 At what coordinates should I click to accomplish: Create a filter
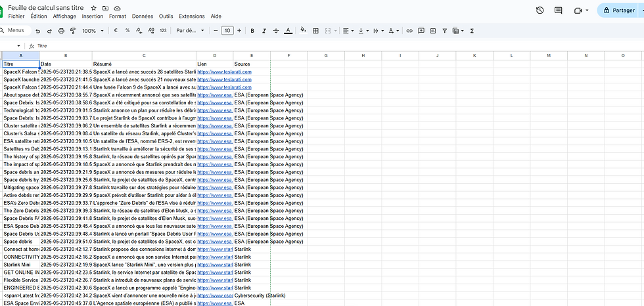(x=444, y=31)
